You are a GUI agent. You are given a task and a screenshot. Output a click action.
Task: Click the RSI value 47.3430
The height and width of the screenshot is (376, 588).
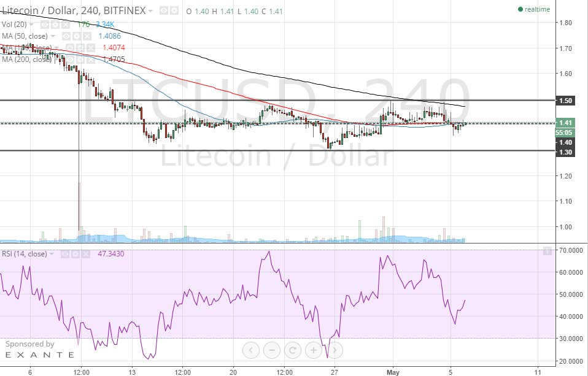(x=111, y=254)
